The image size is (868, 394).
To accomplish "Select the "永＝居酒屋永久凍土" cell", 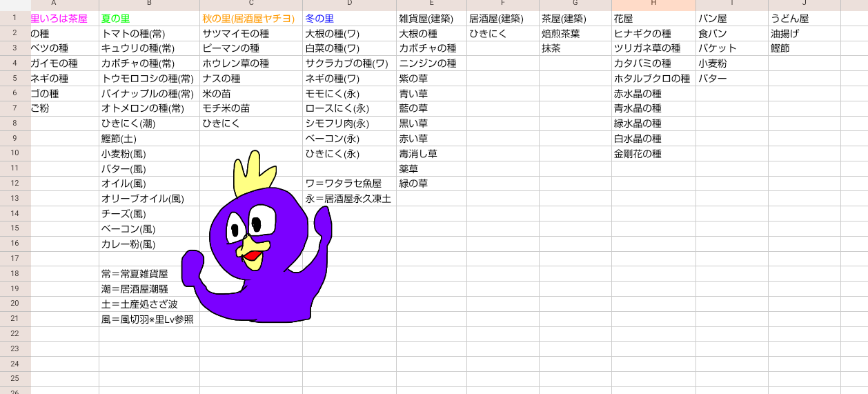I will (348, 199).
